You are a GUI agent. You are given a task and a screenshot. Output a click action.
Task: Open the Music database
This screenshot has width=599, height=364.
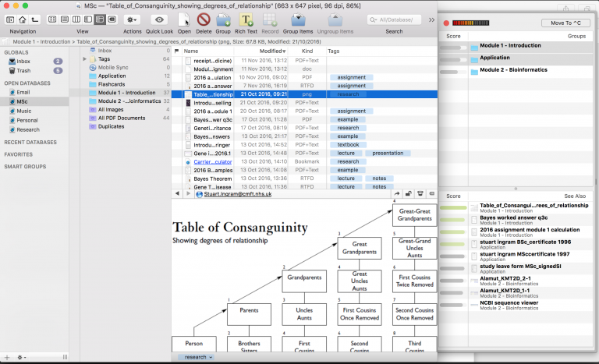(x=23, y=111)
